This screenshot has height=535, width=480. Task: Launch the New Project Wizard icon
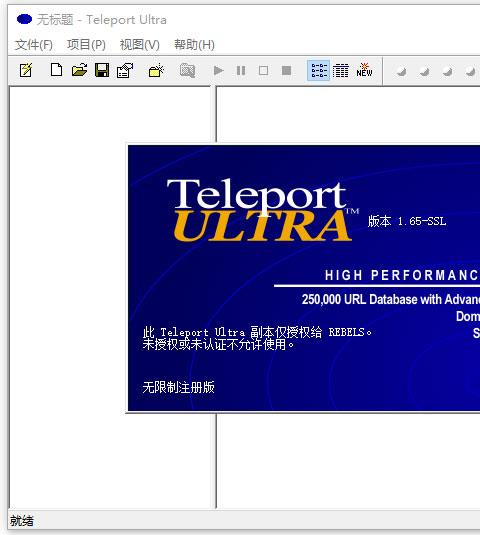tap(26, 70)
